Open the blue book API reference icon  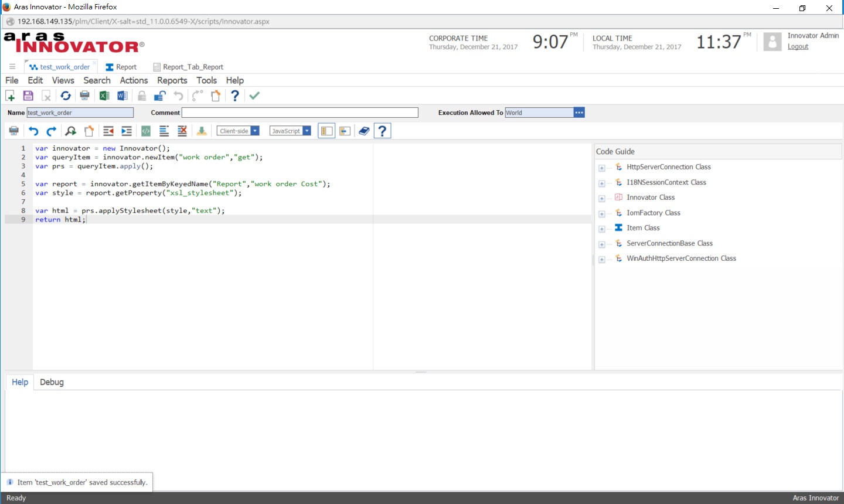point(364,131)
